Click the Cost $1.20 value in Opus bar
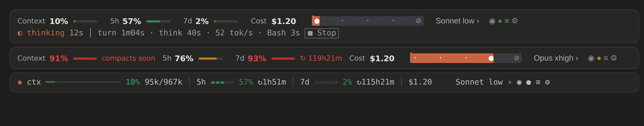This screenshot has height=126, width=644. [382, 58]
